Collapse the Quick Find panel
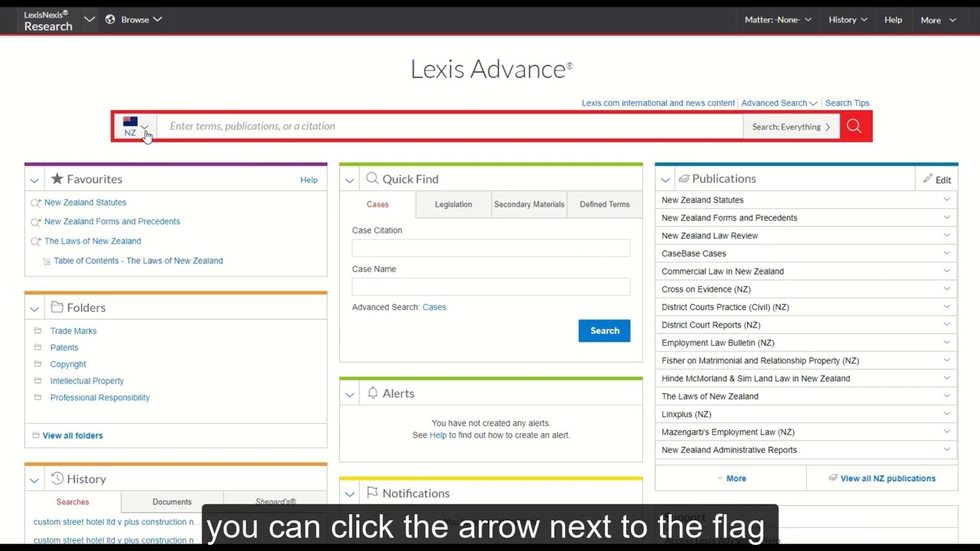 pos(350,180)
